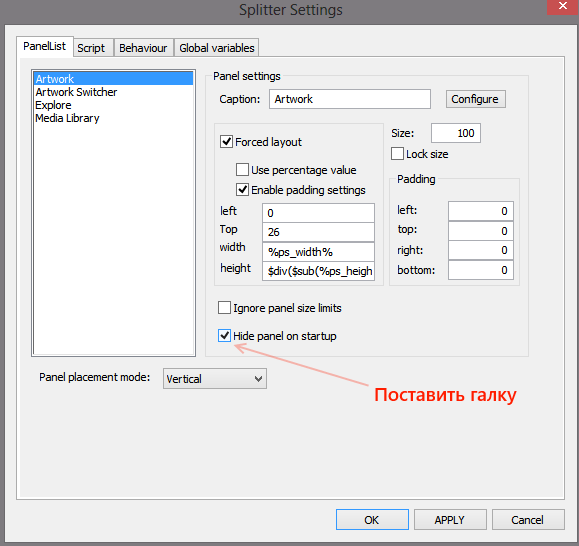Open Panel placement mode dropdown
This screenshot has height=546, width=579.
(215, 379)
